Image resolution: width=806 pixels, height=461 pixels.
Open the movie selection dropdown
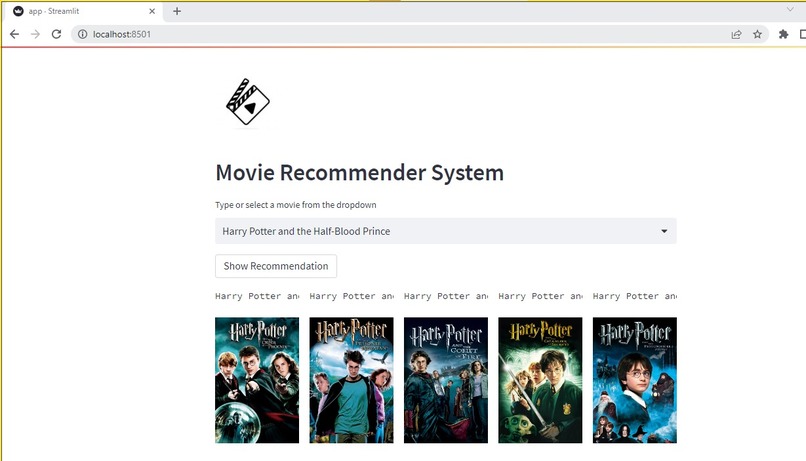coord(446,231)
